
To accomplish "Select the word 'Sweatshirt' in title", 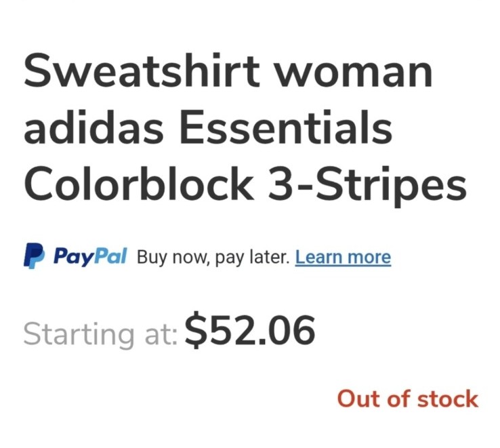I will pyautogui.click(x=142, y=70).
